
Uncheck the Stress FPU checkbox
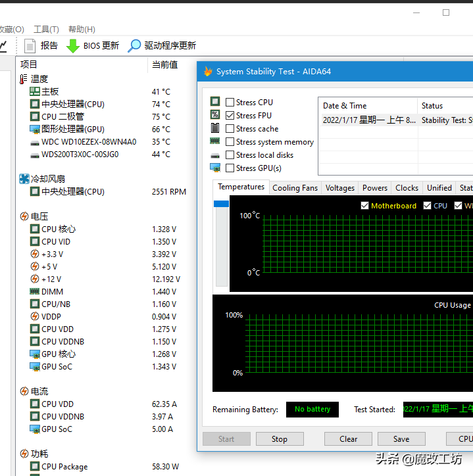pyautogui.click(x=230, y=115)
